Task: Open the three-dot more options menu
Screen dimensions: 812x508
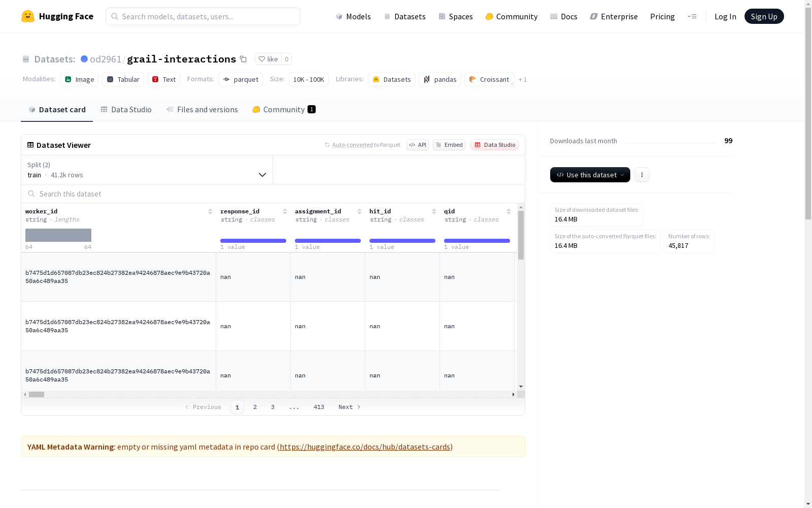Action: pyautogui.click(x=642, y=175)
